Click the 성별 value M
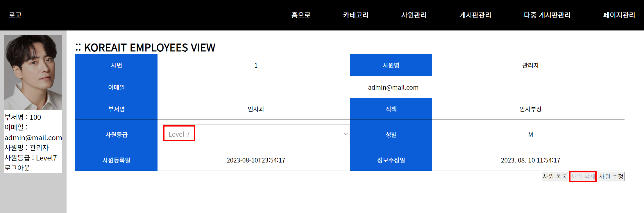The image size is (644, 213). click(x=530, y=135)
